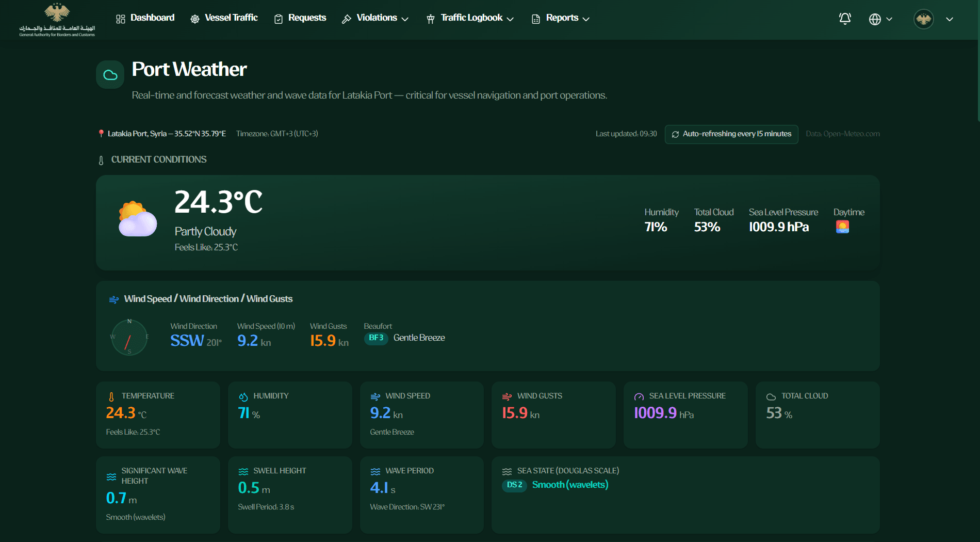
Task: Open the Traffic Logbook menu
Action: [470, 18]
